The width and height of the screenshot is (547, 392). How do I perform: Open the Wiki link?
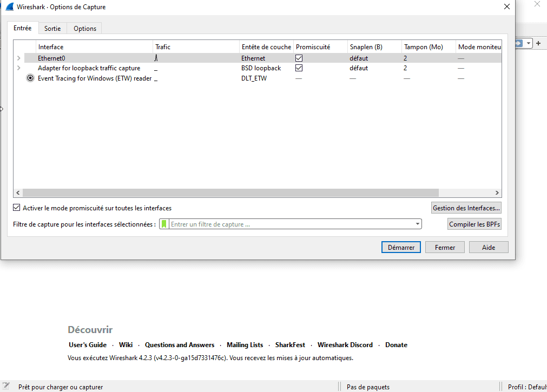click(126, 344)
